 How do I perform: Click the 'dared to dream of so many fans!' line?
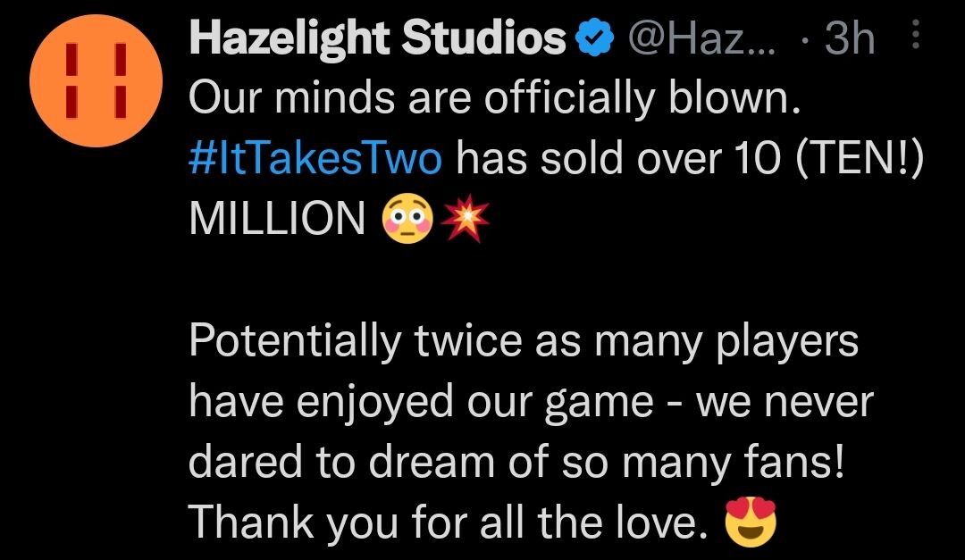[516, 463]
